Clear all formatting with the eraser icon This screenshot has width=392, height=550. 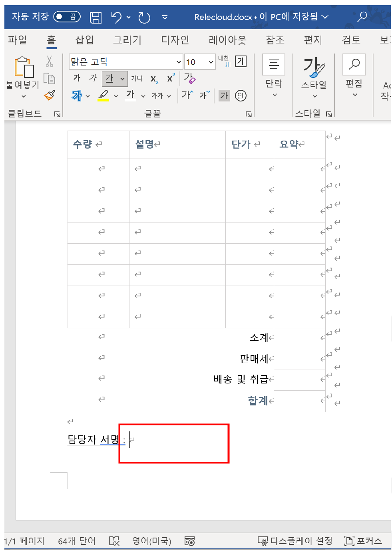pos(189,79)
